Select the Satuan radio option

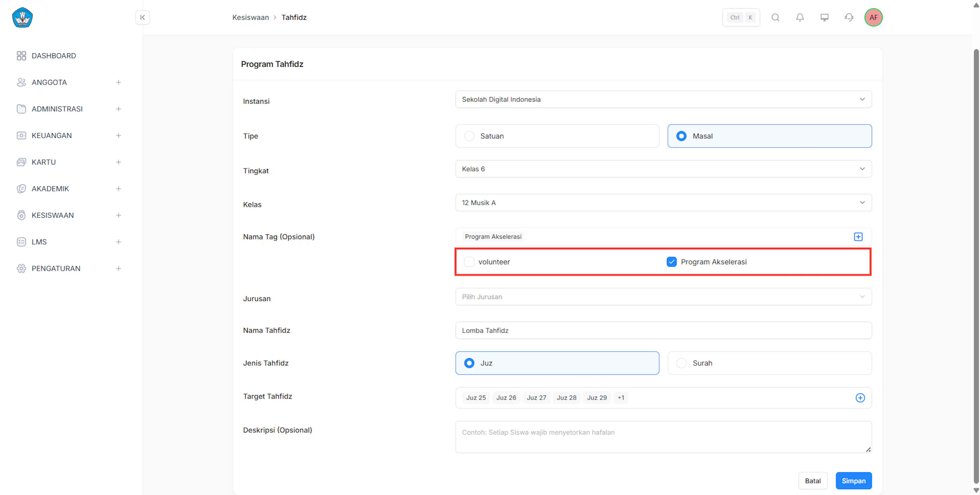coord(557,136)
